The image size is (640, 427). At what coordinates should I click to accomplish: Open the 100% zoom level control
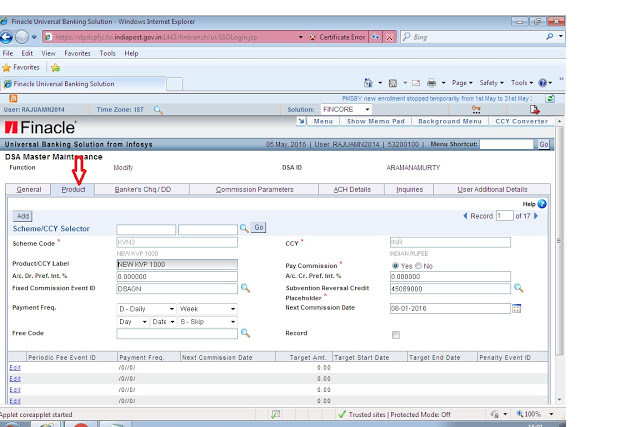tap(535, 414)
